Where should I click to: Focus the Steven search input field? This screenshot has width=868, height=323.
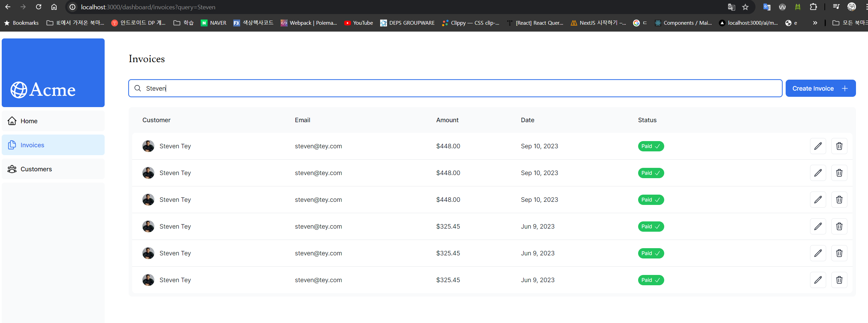[455, 88]
